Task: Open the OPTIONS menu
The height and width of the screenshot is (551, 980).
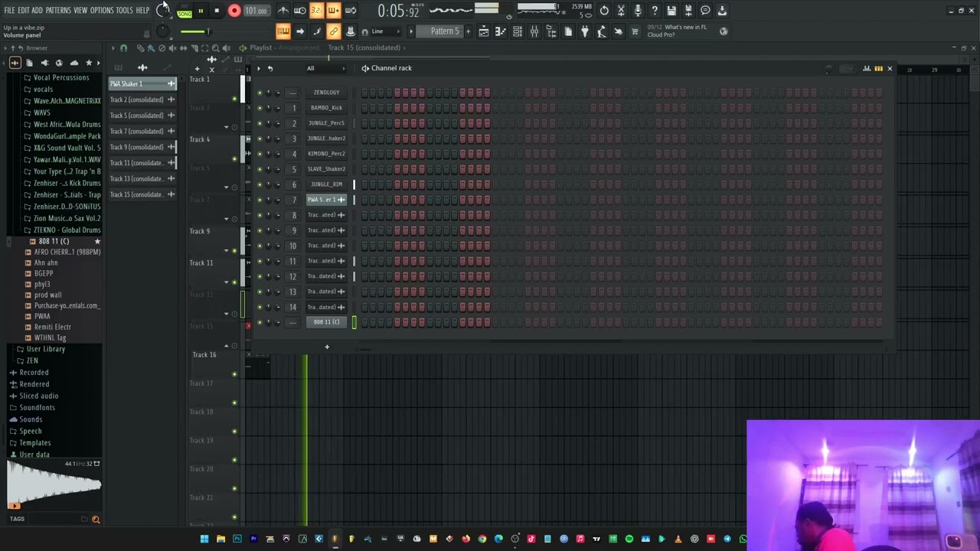Action: click(x=102, y=11)
